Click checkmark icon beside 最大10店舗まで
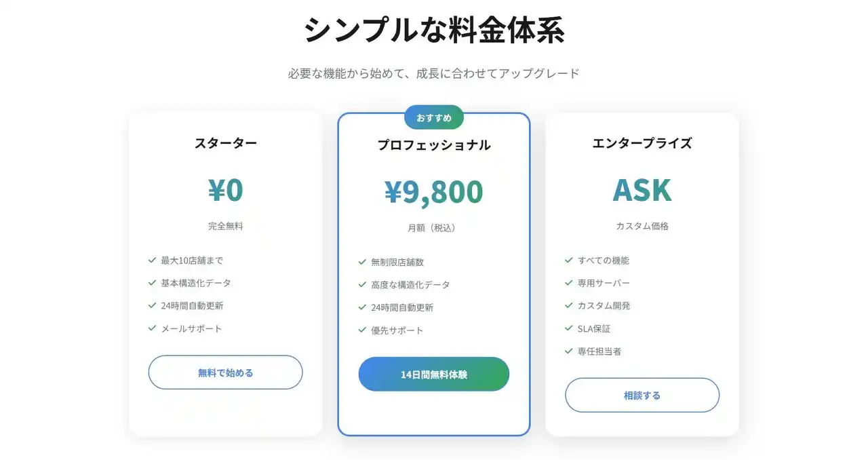The image size is (868, 460). point(153,260)
